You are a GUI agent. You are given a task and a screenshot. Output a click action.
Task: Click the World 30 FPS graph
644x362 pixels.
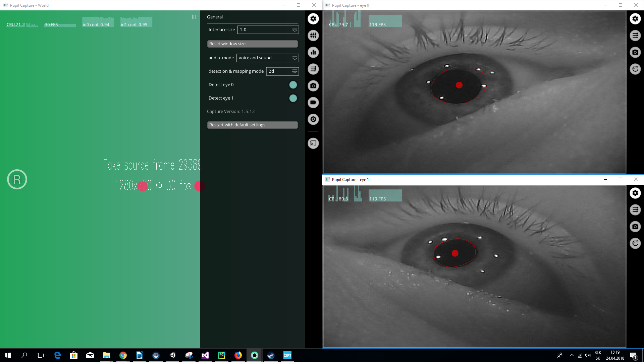pos(60,24)
